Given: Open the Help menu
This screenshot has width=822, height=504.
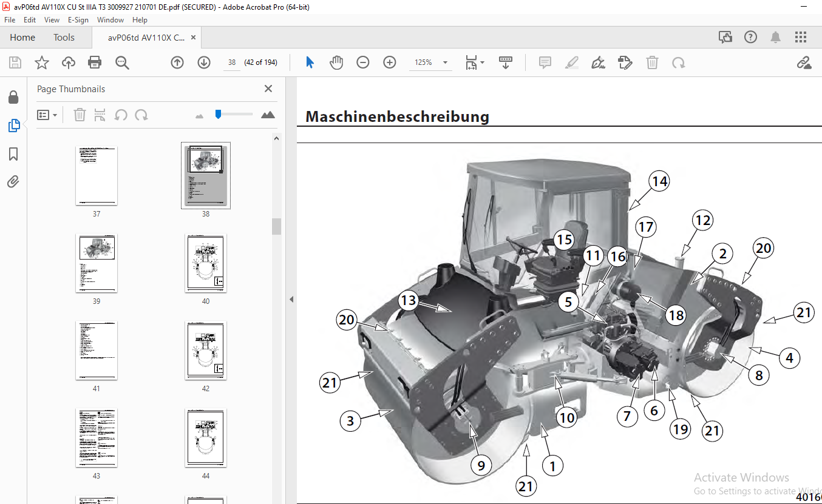Looking at the screenshot, I should 140,20.
